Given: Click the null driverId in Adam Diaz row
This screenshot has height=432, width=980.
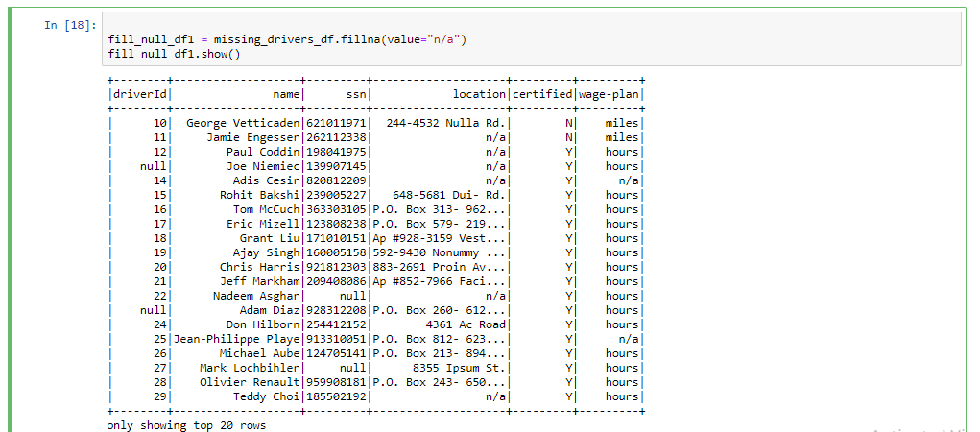Looking at the screenshot, I should 155,310.
